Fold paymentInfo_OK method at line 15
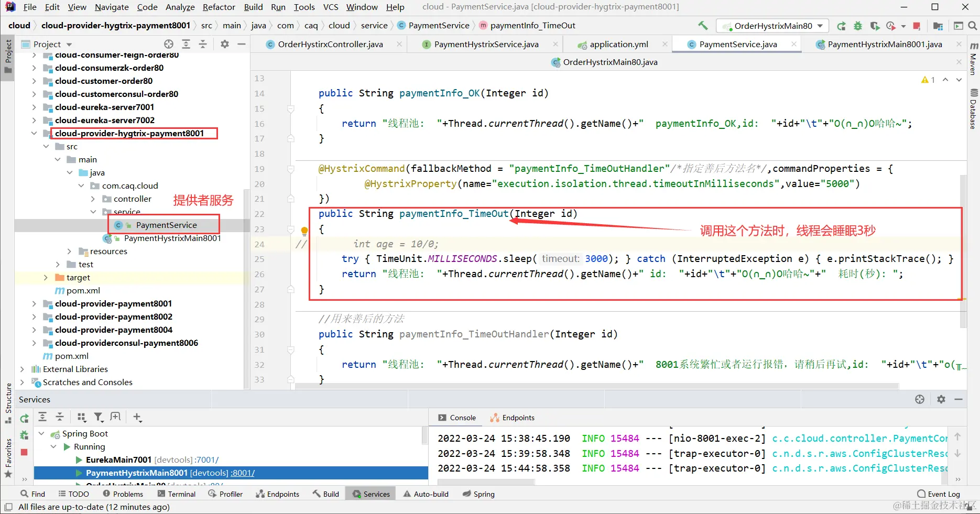980x514 pixels. (290, 109)
